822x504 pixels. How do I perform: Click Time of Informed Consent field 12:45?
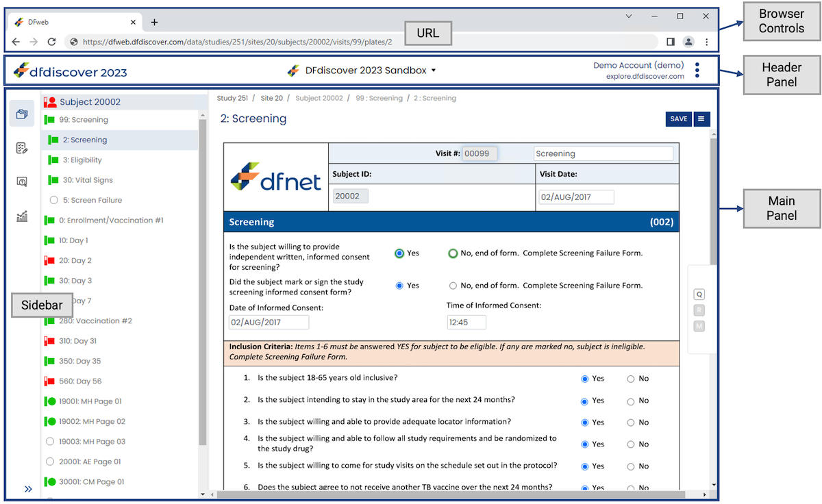[x=466, y=323]
